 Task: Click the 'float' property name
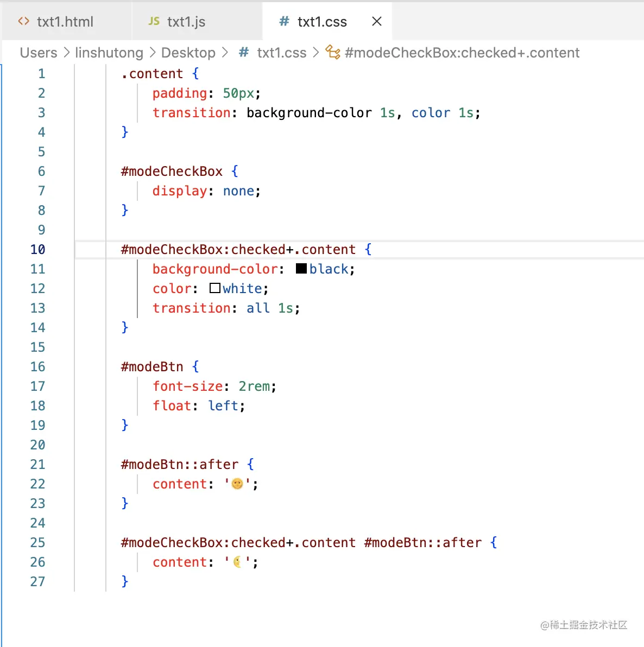172,405
